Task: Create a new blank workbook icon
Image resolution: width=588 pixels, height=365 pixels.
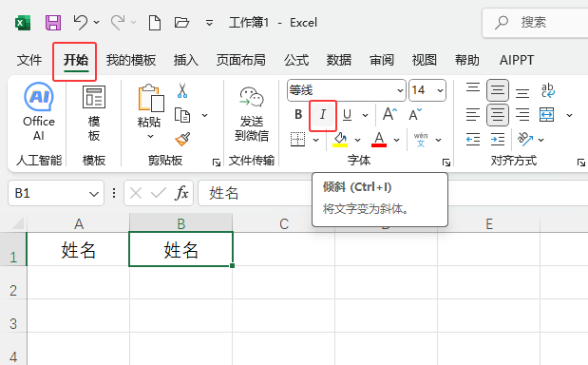Action: [155, 23]
